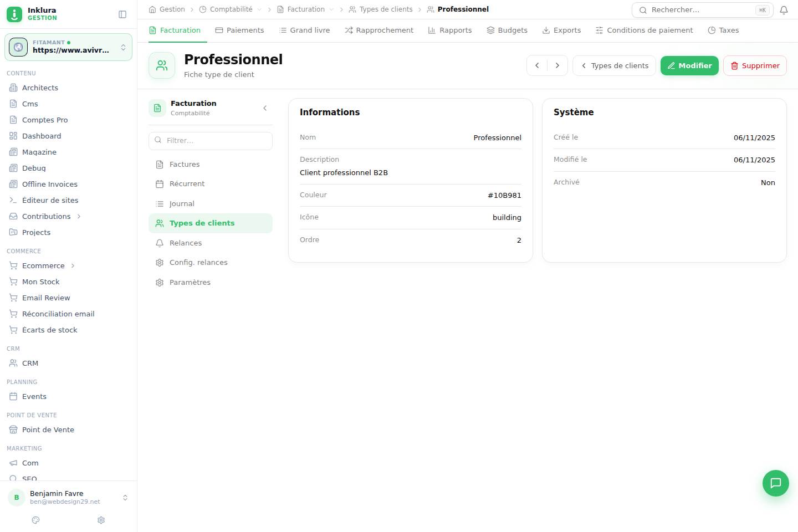
Task: Click the Gestion home breadcrumb icon
Action: click(x=152, y=9)
